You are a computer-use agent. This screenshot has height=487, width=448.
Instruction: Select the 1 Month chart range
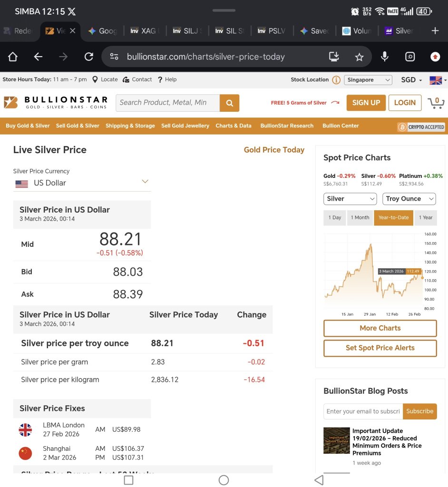tap(360, 218)
